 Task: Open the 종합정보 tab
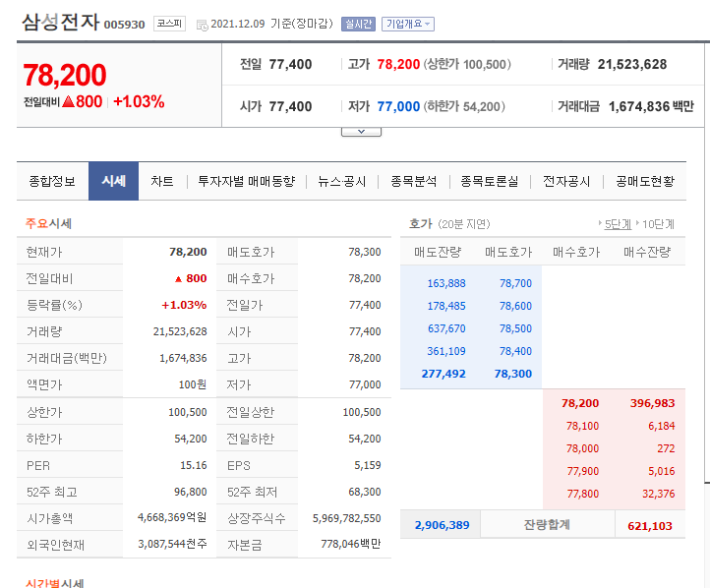[52, 182]
